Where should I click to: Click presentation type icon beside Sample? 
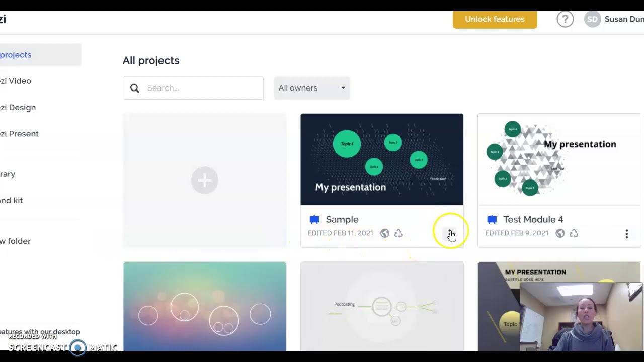tap(314, 219)
